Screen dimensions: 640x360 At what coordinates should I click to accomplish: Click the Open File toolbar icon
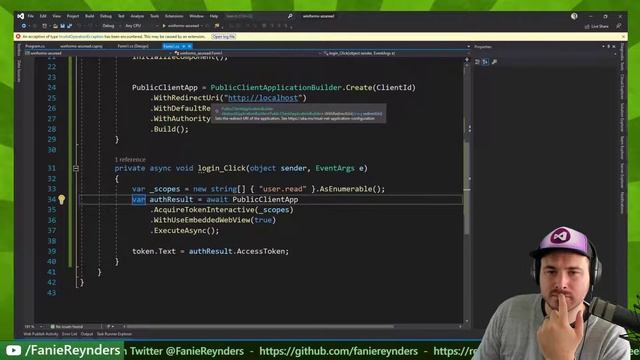tap(55, 26)
